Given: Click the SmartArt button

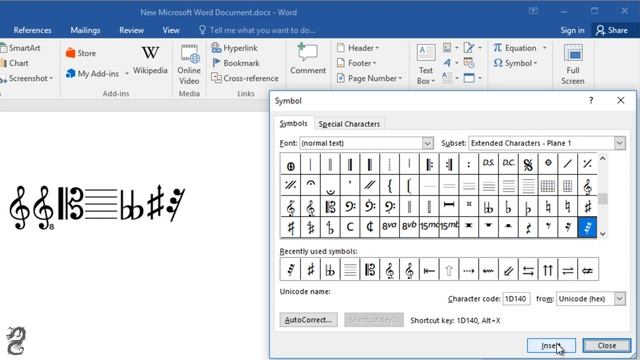Looking at the screenshot, I should [x=20, y=48].
